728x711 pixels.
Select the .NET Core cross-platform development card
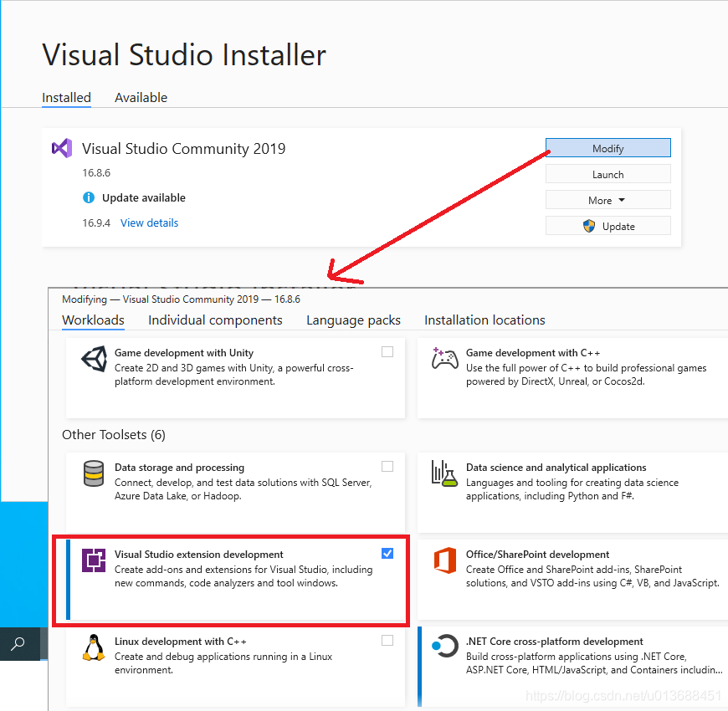point(572,667)
